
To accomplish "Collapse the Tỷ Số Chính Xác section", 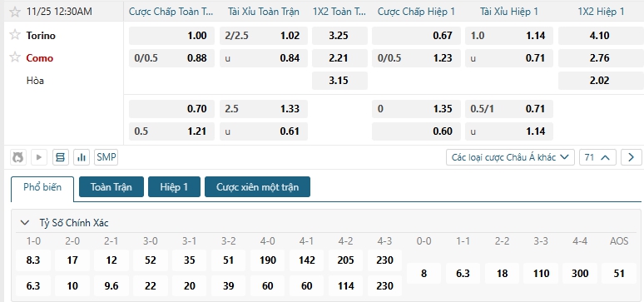I will point(25,223).
